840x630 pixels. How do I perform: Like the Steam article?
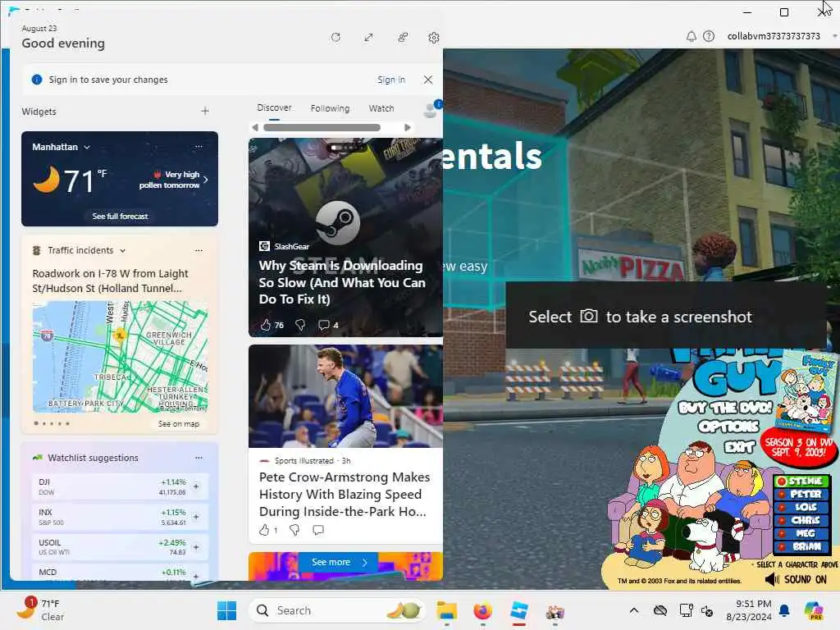coord(265,325)
